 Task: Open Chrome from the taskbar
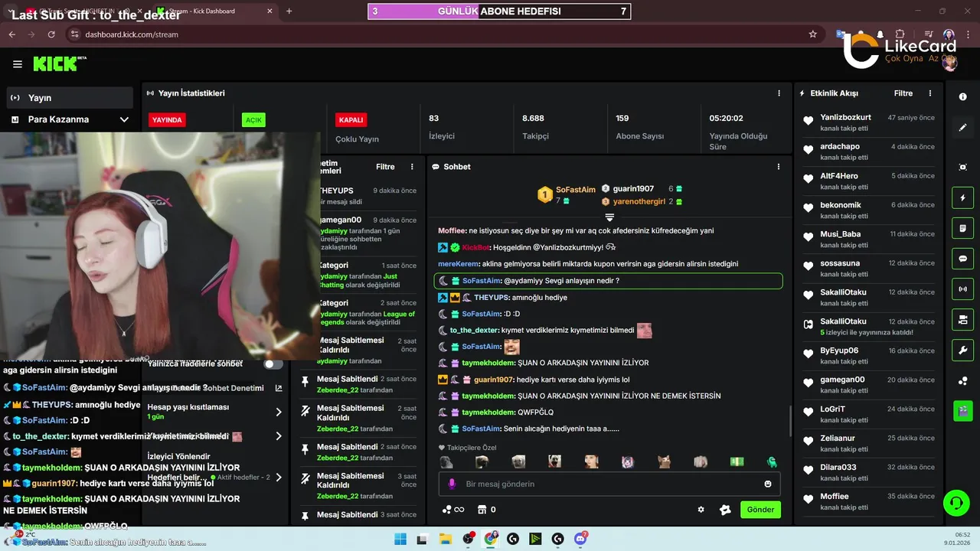pos(491,539)
